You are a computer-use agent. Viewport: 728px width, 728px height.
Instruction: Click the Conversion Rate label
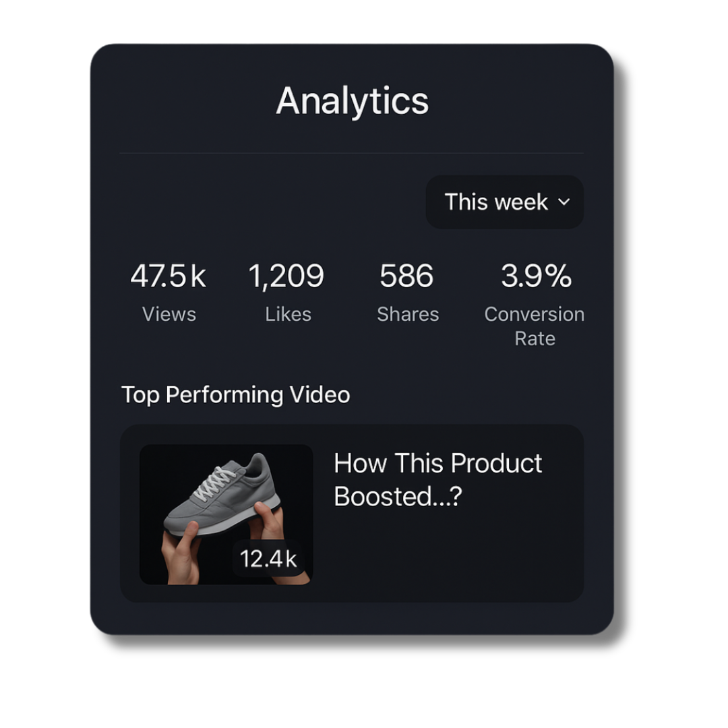tap(535, 326)
